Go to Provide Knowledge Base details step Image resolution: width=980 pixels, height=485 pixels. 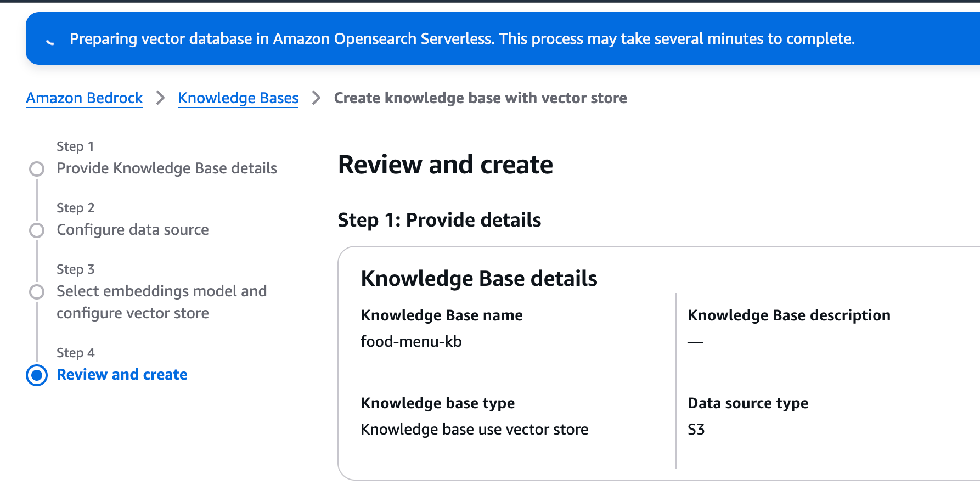click(x=166, y=168)
